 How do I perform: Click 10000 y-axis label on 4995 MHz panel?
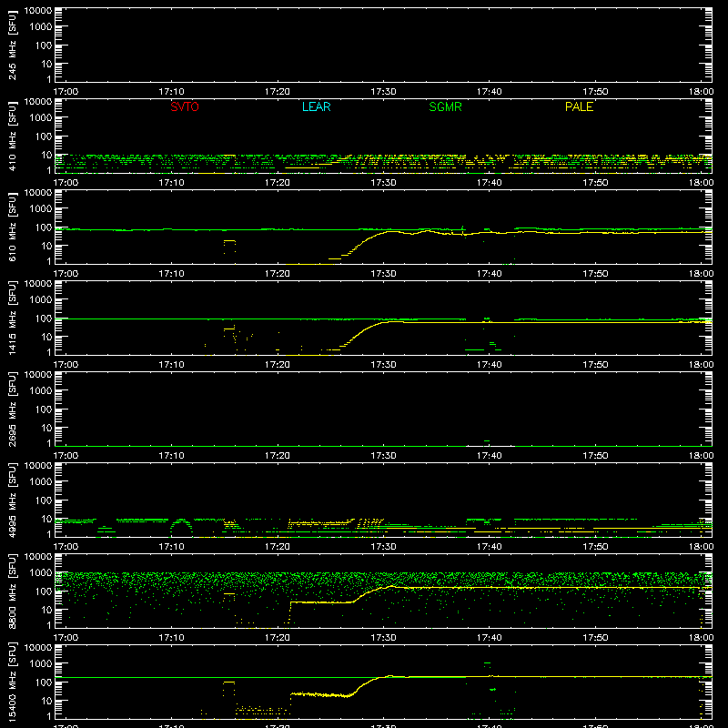coord(38,466)
